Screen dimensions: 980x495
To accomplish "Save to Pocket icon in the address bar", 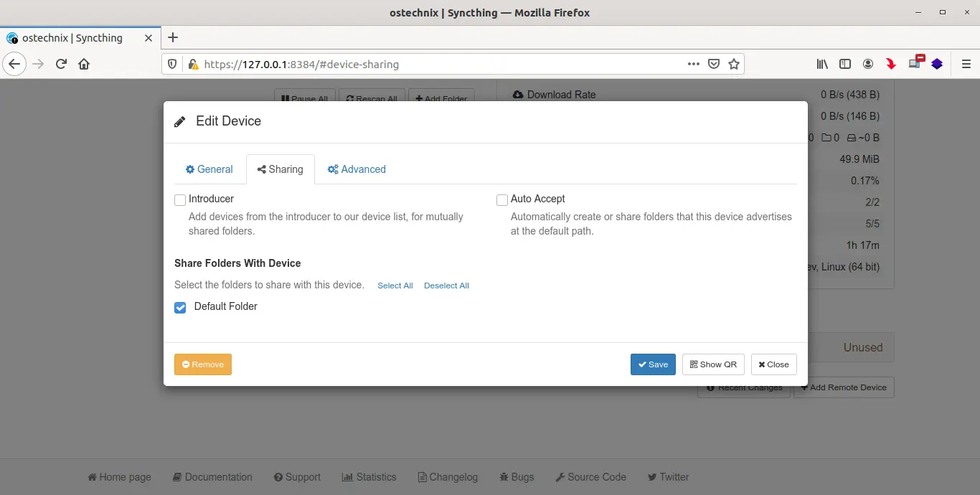I will pos(714,64).
